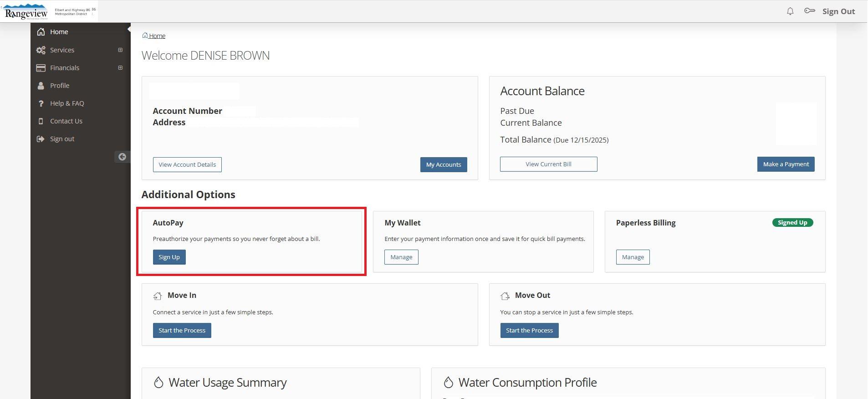Image resolution: width=868 pixels, height=399 pixels.
Task: Click the Help & FAQ question mark icon
Action: pyautogui.click(x=41, y=103)
